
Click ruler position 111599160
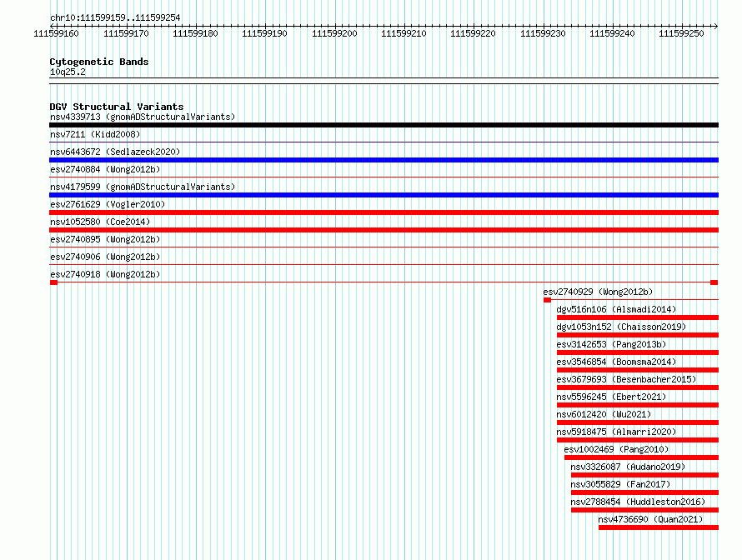[x=57, y=33]
